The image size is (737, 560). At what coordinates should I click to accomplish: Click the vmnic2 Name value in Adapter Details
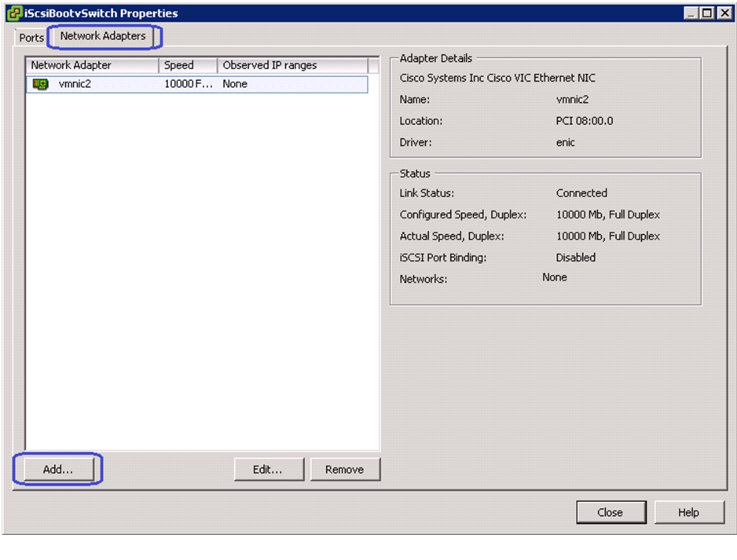[x=572, y=100]
